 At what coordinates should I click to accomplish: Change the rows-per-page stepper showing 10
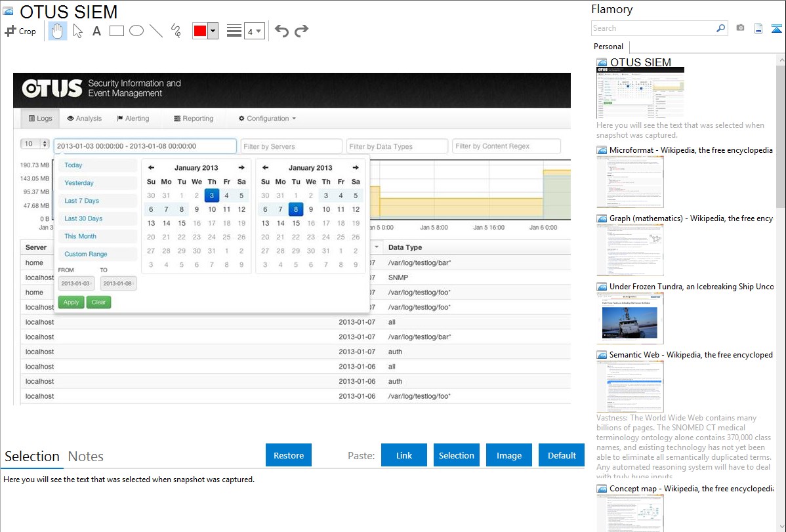pyautogui.click(x=35, y=144)
